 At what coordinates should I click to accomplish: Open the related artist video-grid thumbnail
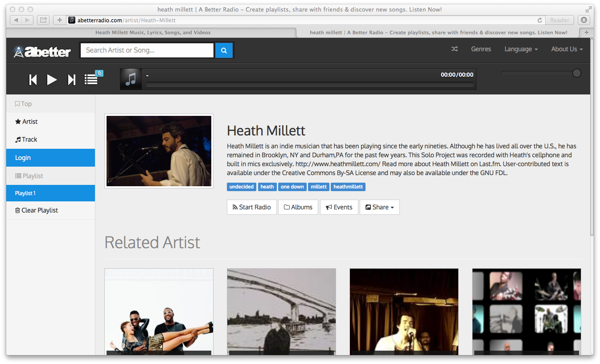coord(526,312)
